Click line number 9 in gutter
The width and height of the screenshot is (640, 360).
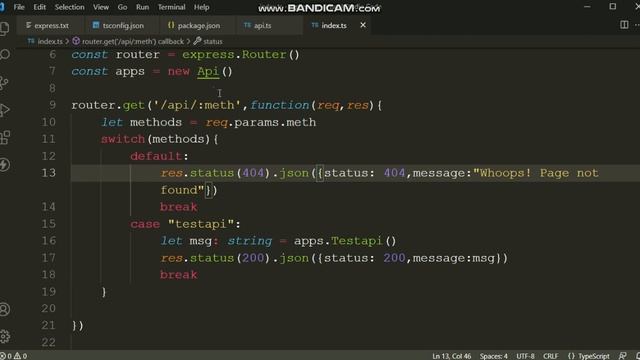coord(52,105)
